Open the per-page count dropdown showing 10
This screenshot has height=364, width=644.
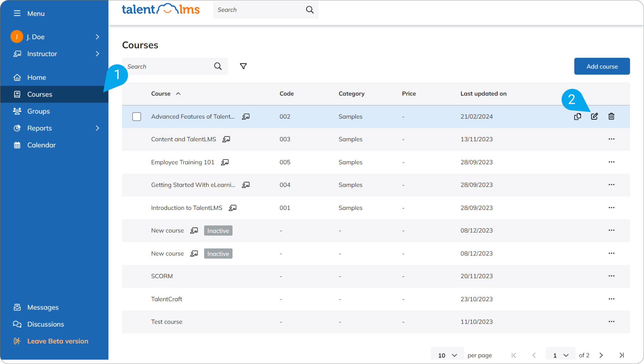[x=447, y=355]
